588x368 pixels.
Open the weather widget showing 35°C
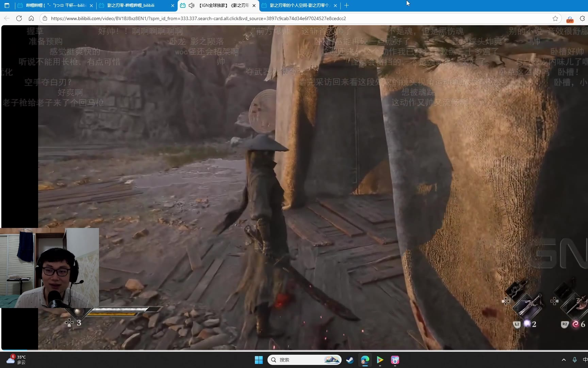point(16,359)
